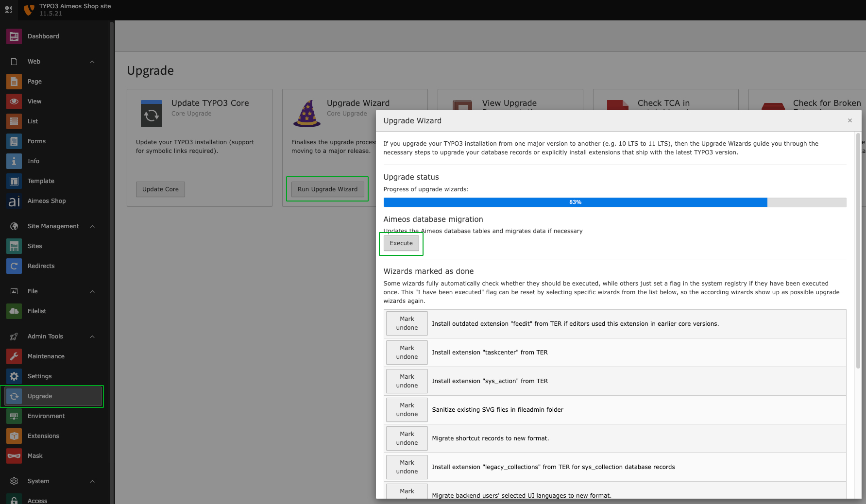Open the Redirects module icon

(x=14, y=266)
